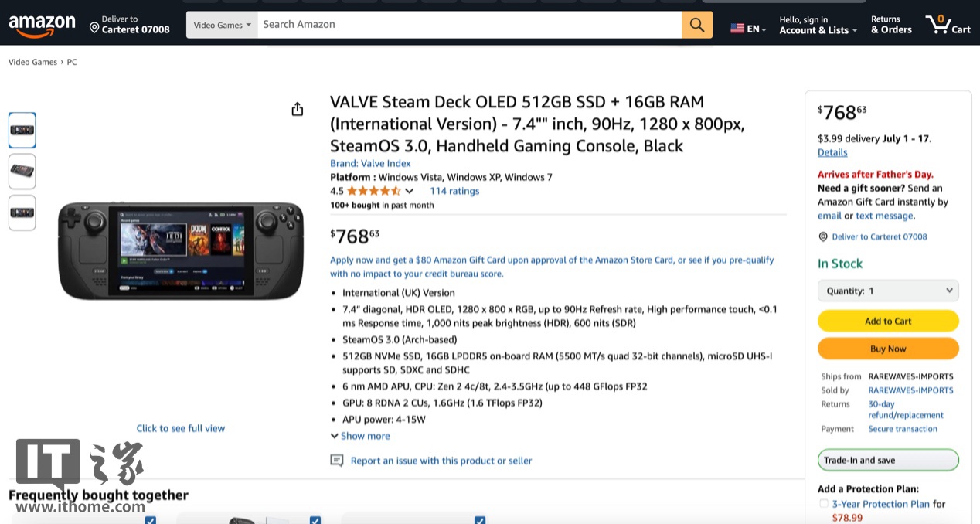Open the Video Games search category dropdown
Image resolution: width=980 pixels, height=524 pixels.
coord(222,25)
